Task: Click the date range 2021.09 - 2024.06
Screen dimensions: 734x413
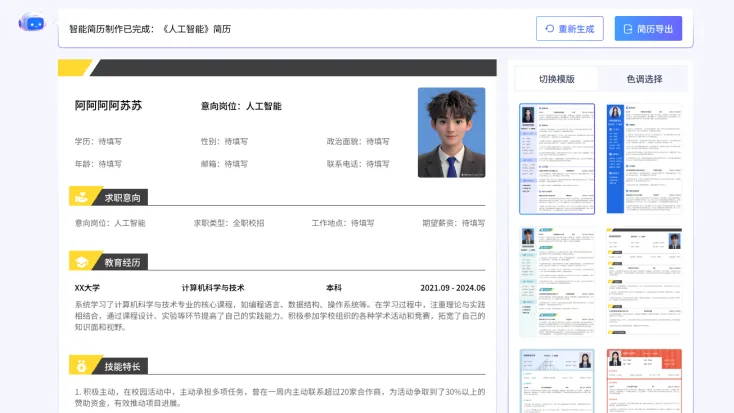Action: [453, 288]
